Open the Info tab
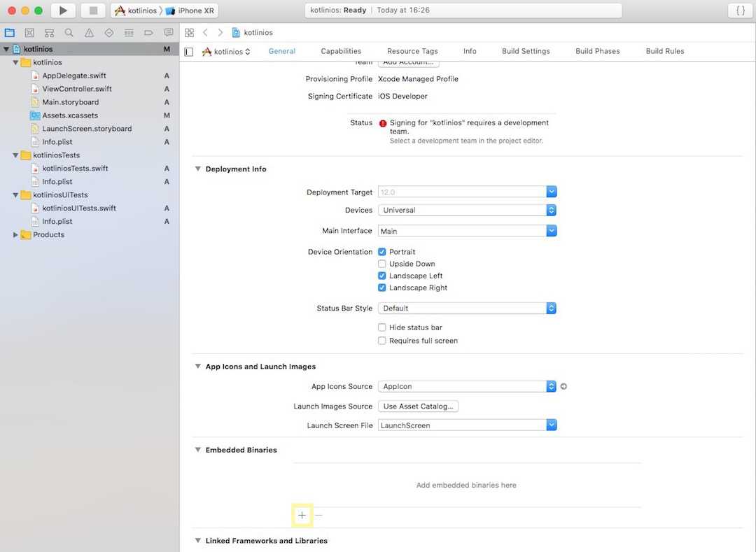This screenshot has height=552, width=756. (470, 51)
